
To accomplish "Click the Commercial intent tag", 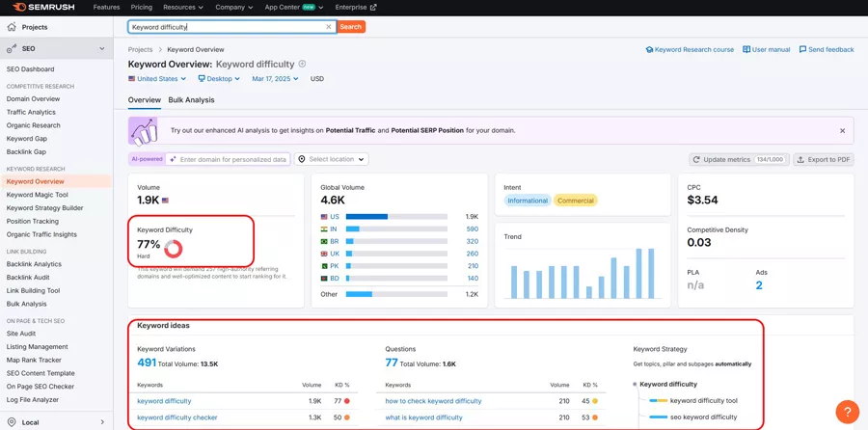I will [x=576, y=201].
